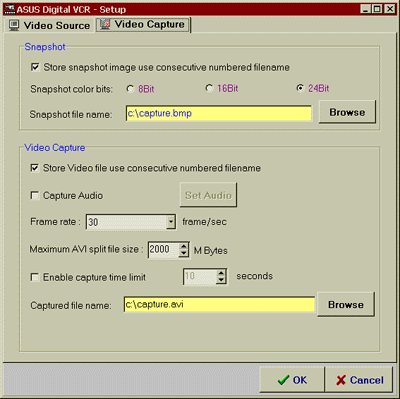This screenshot has width=400, height=399.
Task: Close the Setup window
Action: coord(389,9)
